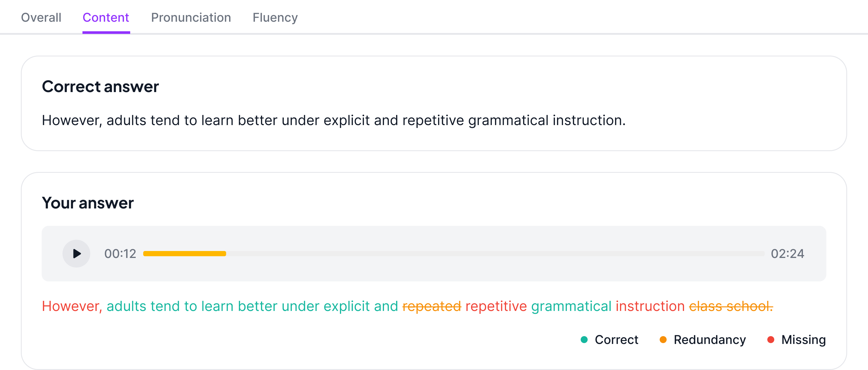868x370 pixels.
Task: Switch to the Overall tab
Action: pyautogui.click(x=41, y=18)
